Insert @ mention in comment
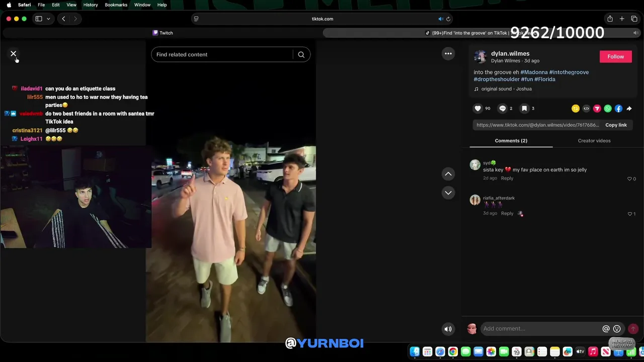 tap(606, 329)
